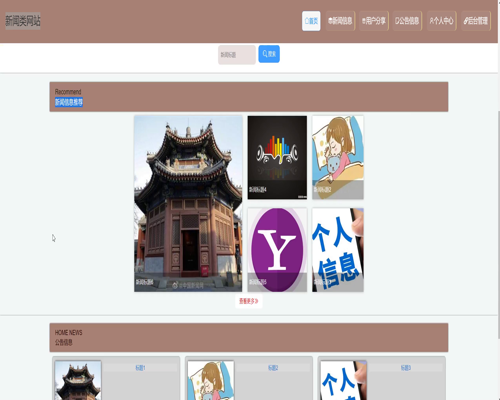Click the 新闻类网站 site logo

[x=23, y=21]
